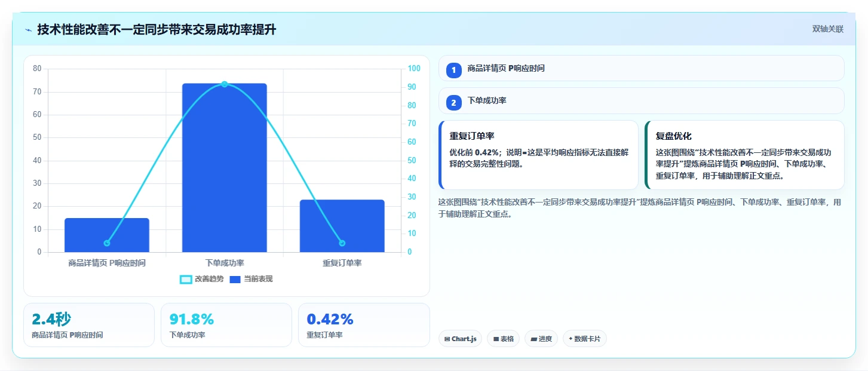Click the trend line point over 重复订单率
Viewport: 868px width, 371px height.
342,243
